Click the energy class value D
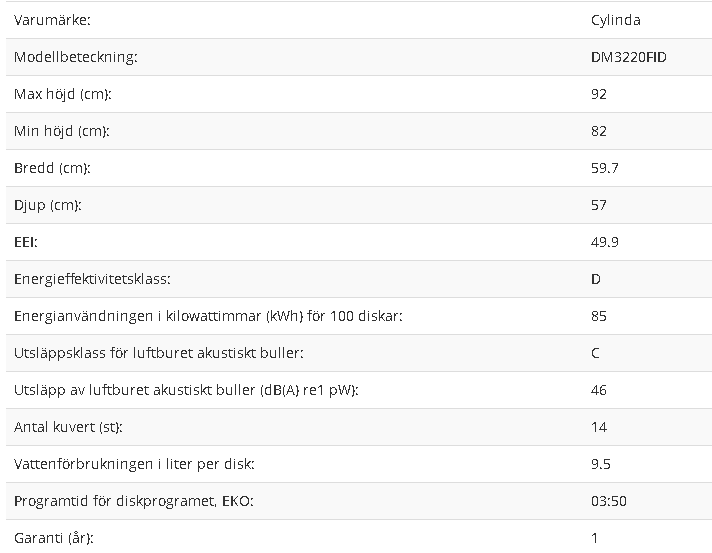 596,279
